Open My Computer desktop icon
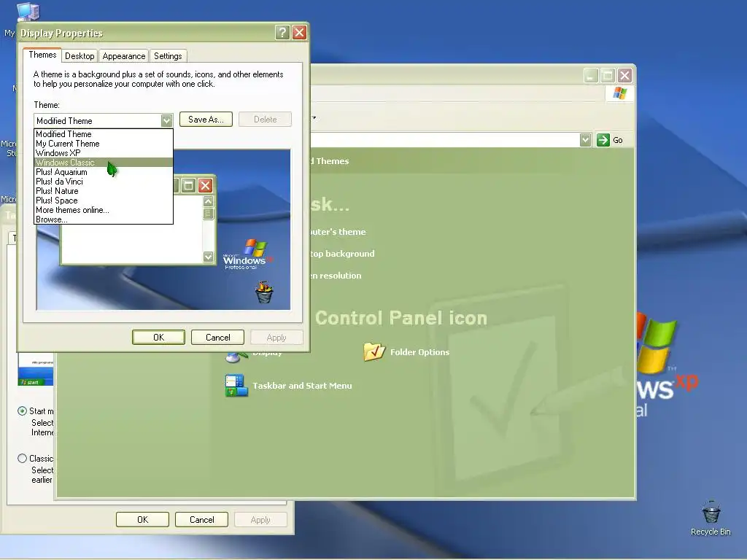 tap(28, 12)
